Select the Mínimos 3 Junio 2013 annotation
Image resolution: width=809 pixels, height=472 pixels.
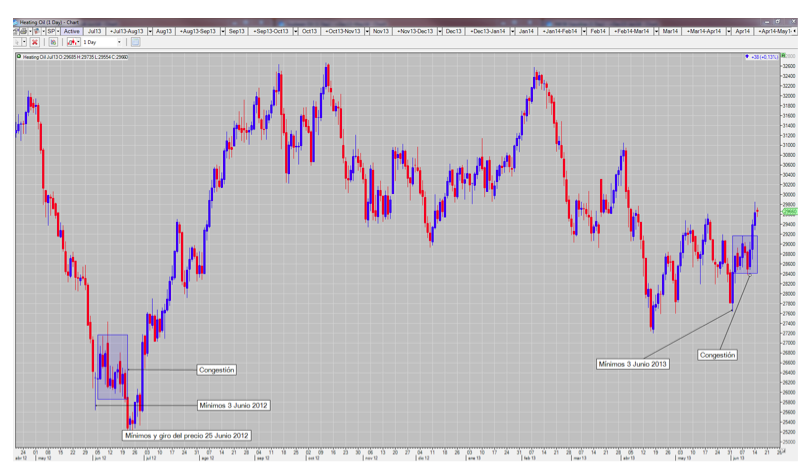pos(633,364)
